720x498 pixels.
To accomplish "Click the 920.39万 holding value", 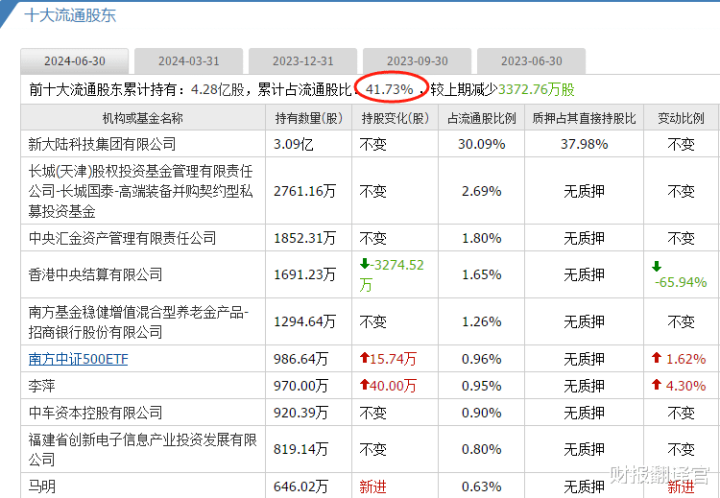I will 301,413.
